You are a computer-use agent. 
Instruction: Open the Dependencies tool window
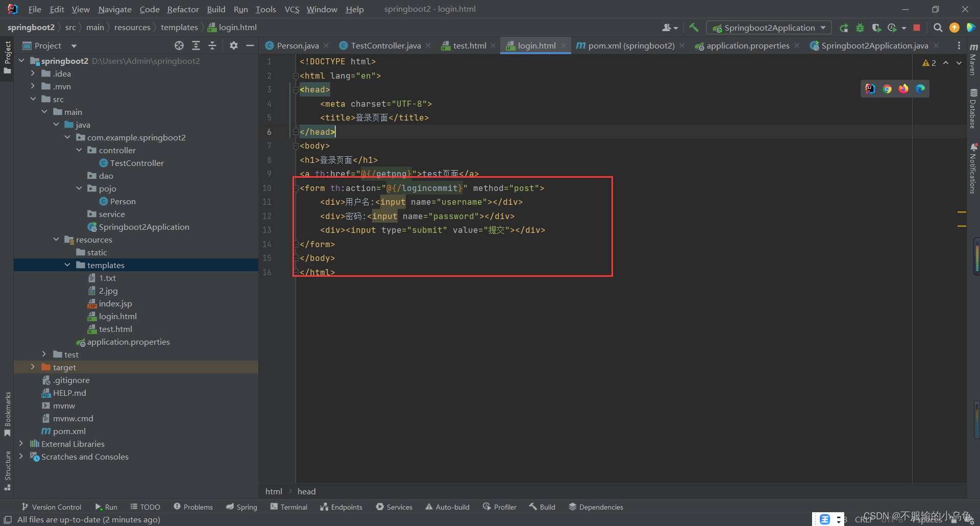point(596,507)
